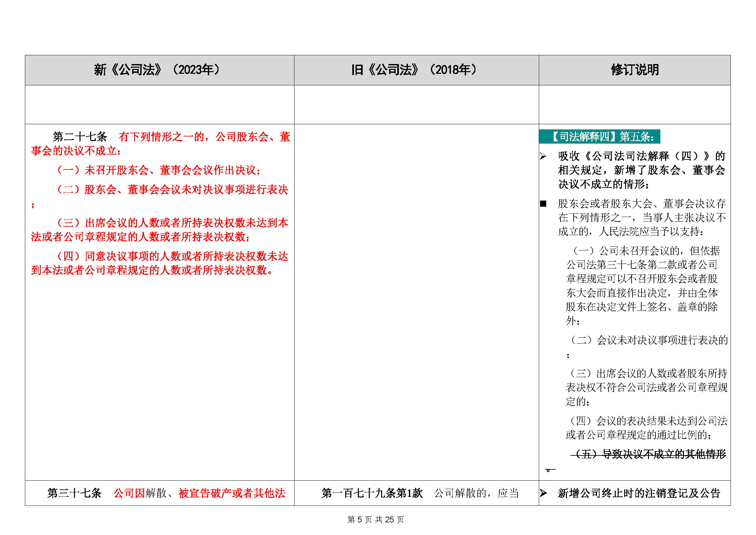The width and height of the screenshot is (756, 535).
Task: Click the bold text 新增公司终止时的注销登记及公告
Action: pyautogui.click(x=639, y=493)
